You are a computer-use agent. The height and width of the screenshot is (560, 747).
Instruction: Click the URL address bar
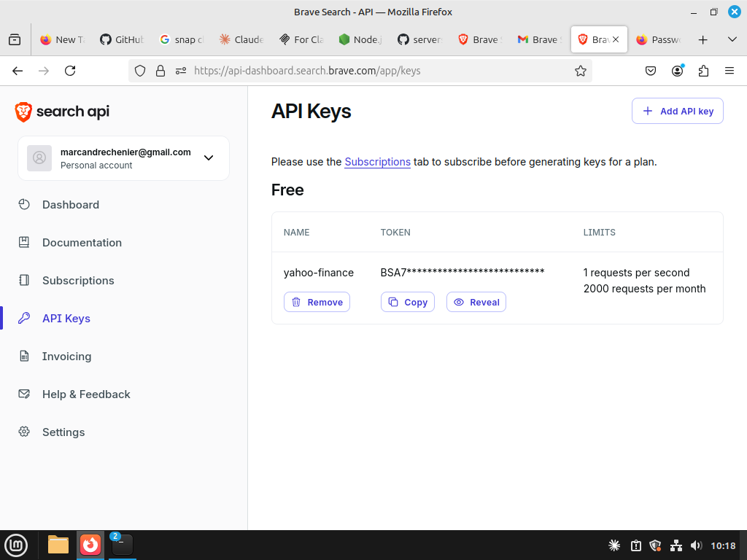click(379, 71)
